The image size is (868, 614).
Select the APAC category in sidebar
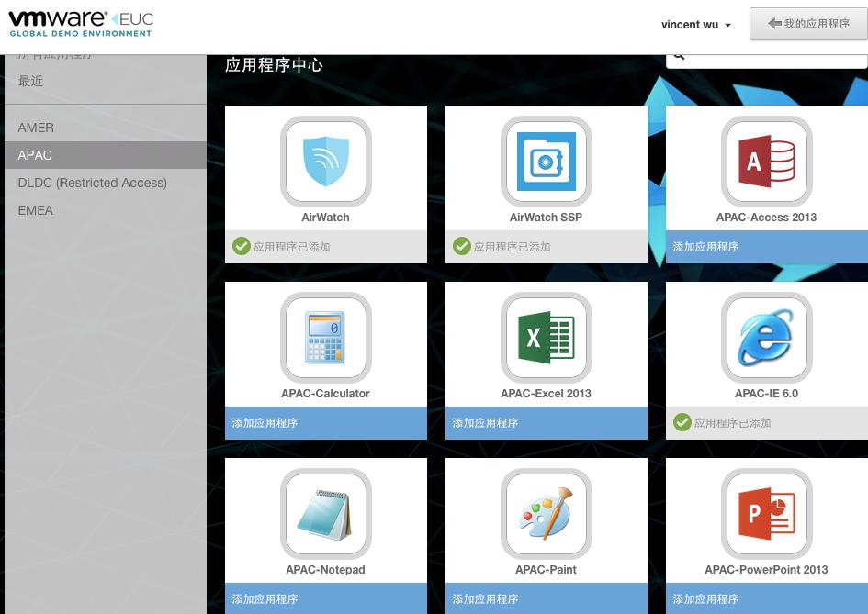tap(35, 155)
